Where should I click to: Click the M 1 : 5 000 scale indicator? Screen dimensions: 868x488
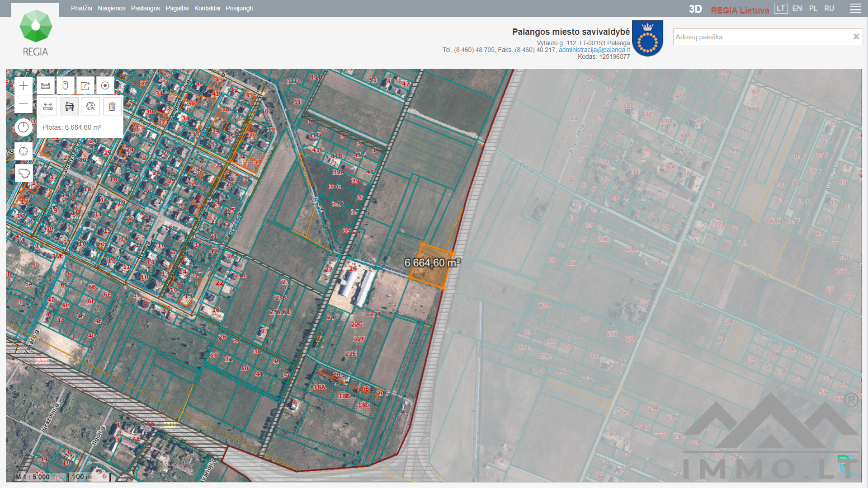tap(33, 477)
